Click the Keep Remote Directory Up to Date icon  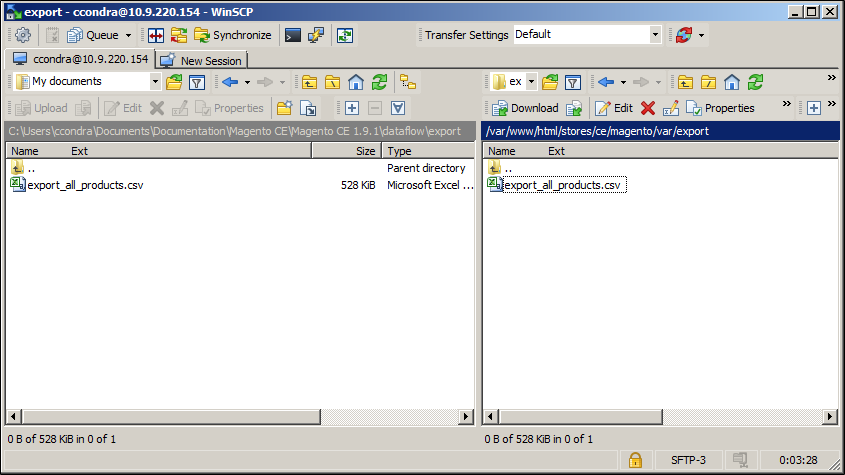(x=179, y=35)
